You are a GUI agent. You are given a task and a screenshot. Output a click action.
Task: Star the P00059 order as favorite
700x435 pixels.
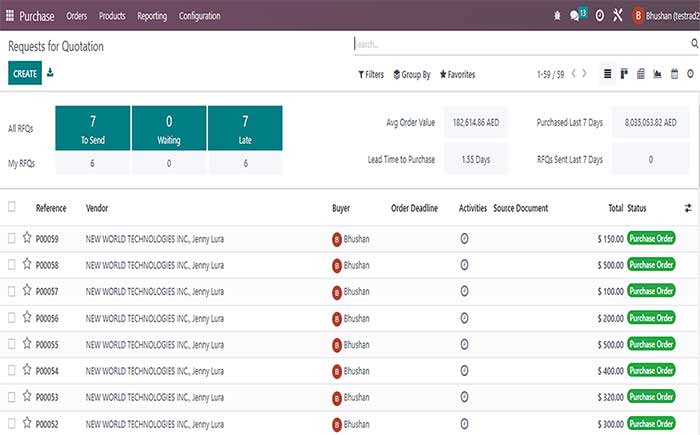(27, 238)
